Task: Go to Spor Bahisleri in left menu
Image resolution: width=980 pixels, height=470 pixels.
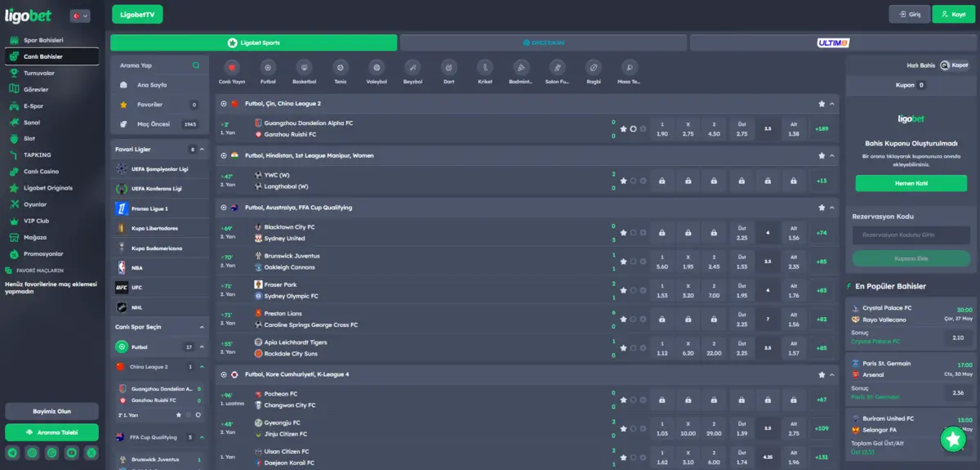Action: tap(51, 40)
